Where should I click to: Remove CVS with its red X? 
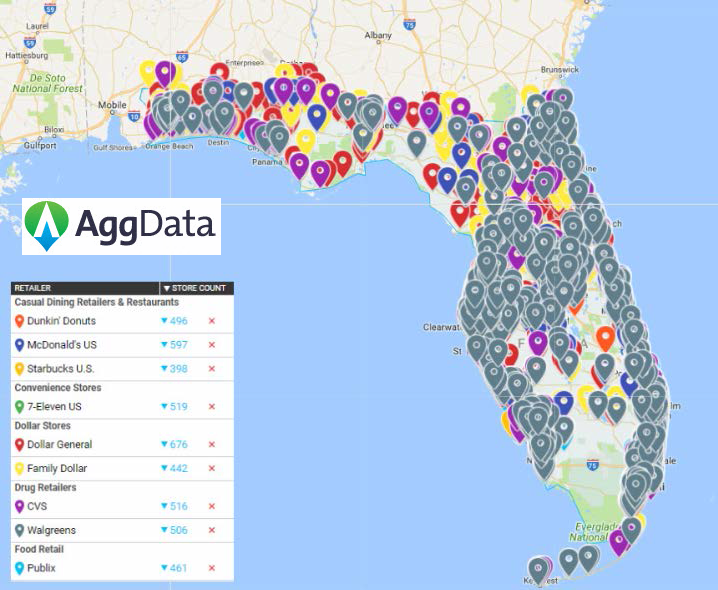click(x=212, y=507)
